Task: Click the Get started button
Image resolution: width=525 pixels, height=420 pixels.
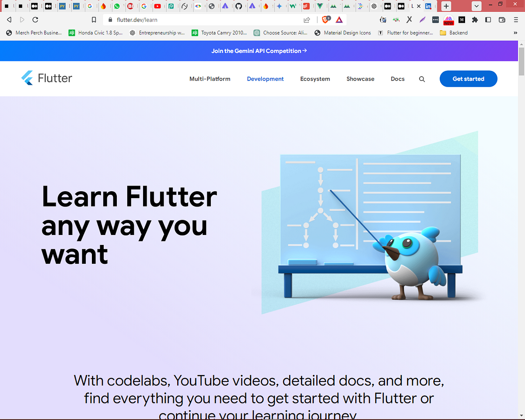Action: [x=469, y=79]
